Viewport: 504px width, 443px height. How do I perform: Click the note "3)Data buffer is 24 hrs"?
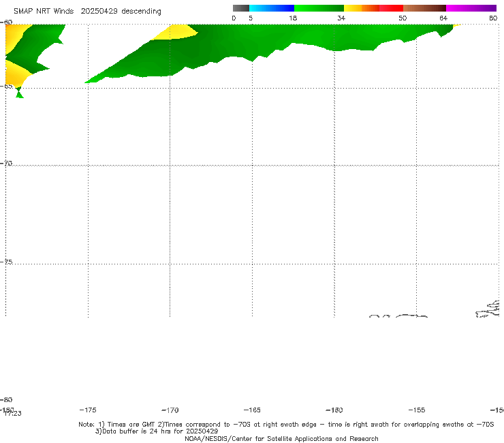point(157,431)
